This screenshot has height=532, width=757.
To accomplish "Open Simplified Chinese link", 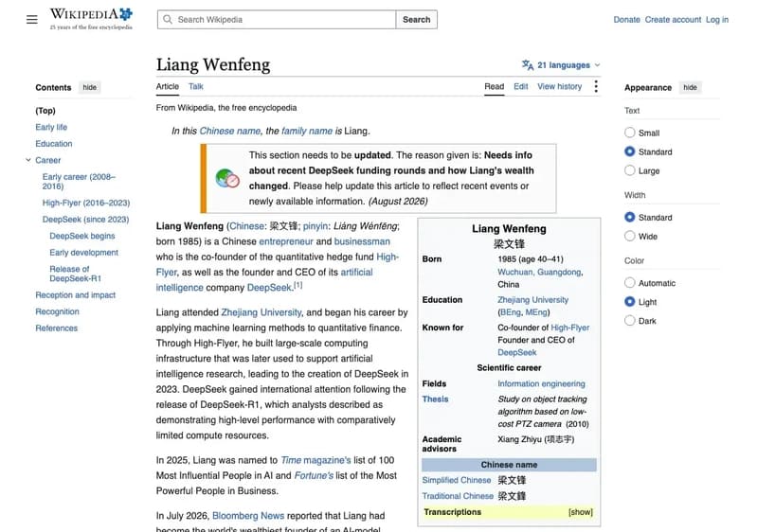I will coord(457,480).
